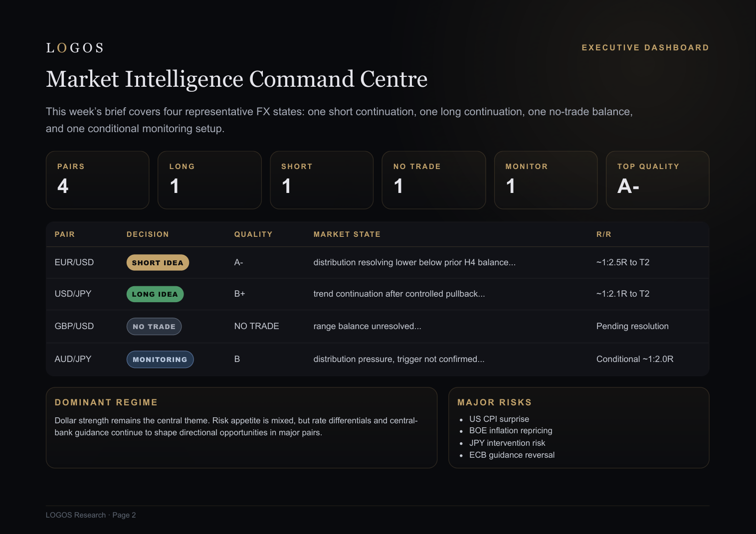Select the 'JPY intervention risk' item
The width and height of the screenshot is (756, 534).
[507, 443]
